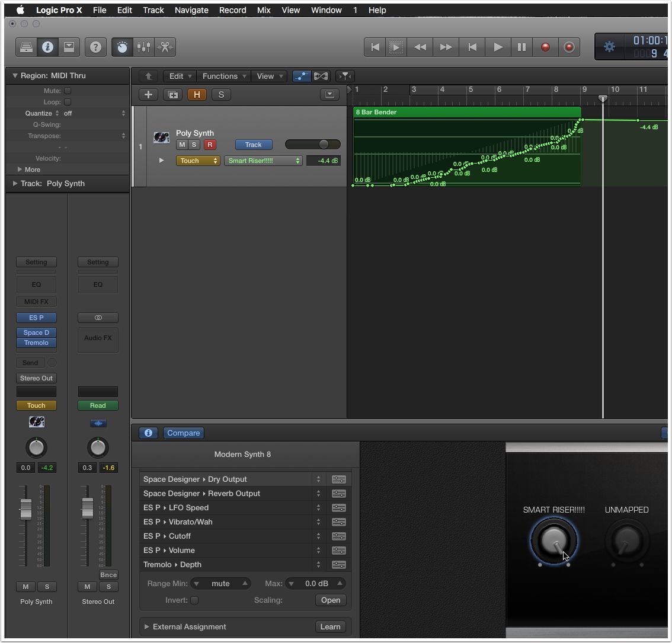Image resolution: width=672 pixels, height=643 pixels.
Task: Toggle the Smart Controls knob icon
Action: pyautogui.click(x=122, y=47)
